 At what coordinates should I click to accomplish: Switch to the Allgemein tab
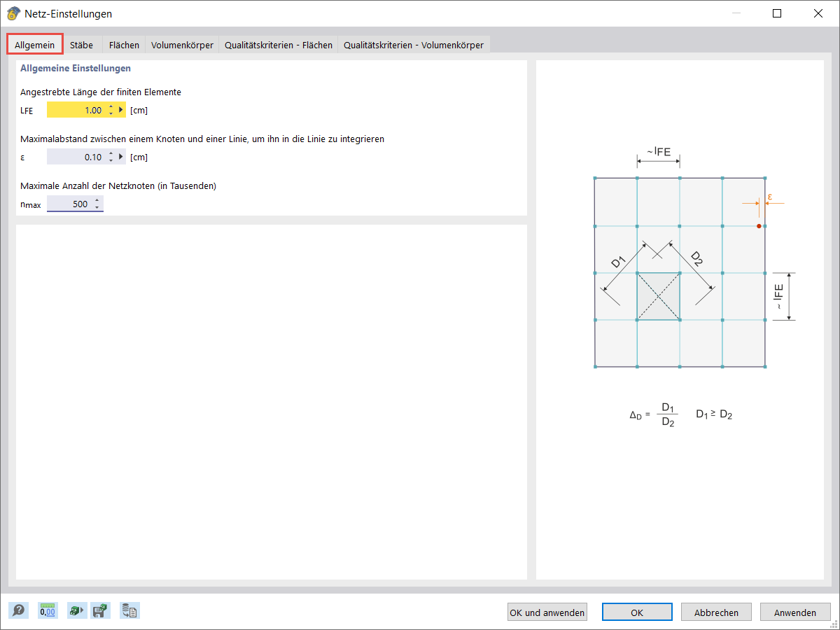pos(35,44)
